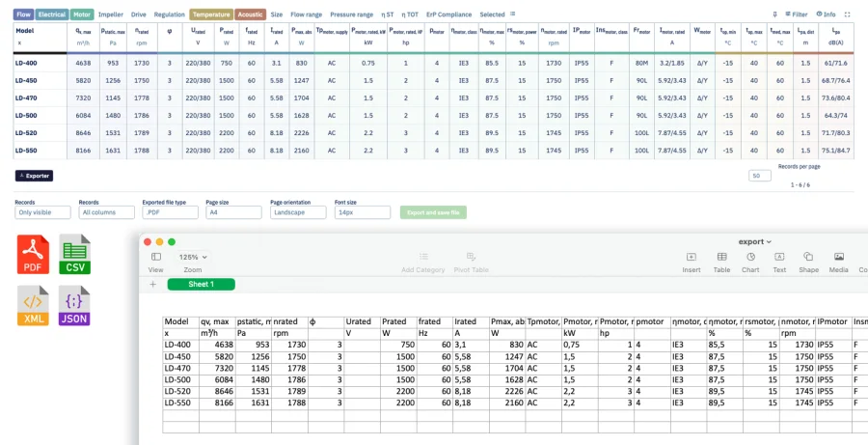This screenshot has width=868, height=445.
Task: Toggle the Size column group
Action: tap(276, 14)
